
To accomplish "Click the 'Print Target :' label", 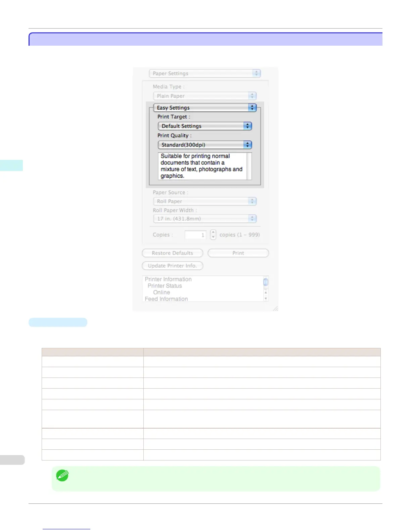I will click(174, 117).
